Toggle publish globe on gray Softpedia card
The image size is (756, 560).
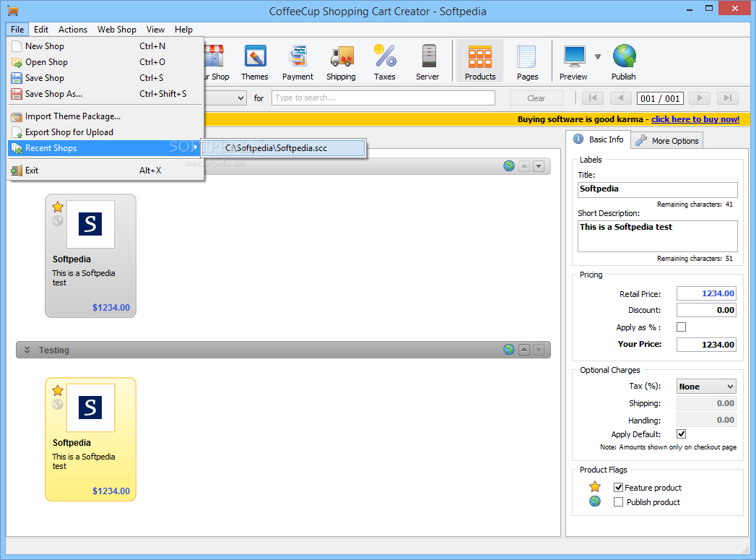(x=57, y=221)
